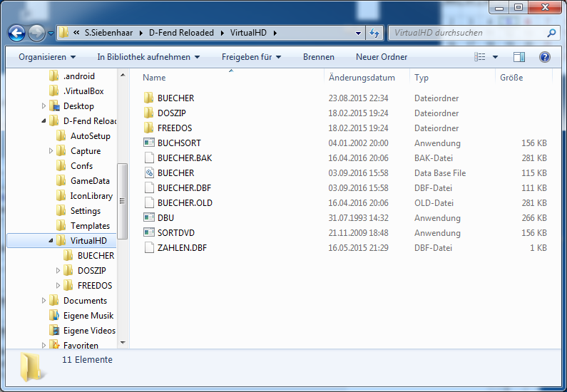This screenshot has width=567, height=392.
Task: Open dropdown arrow after VirtualHD breadcrumb
Action: pyautogui.click(x=275, y=33)
